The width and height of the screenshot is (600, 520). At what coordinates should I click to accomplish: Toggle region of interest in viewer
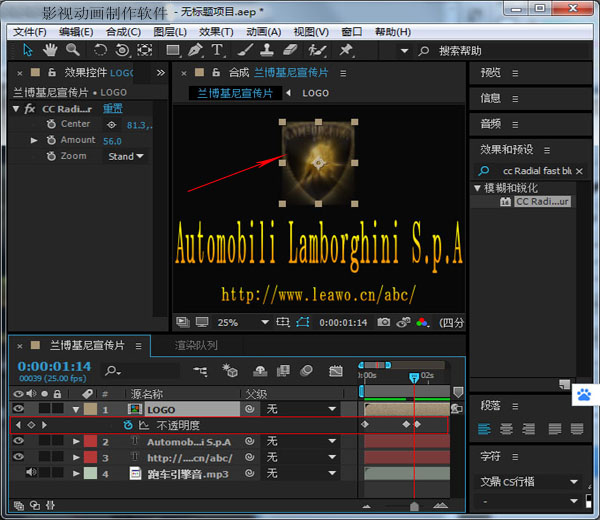[x=283, y=322]
